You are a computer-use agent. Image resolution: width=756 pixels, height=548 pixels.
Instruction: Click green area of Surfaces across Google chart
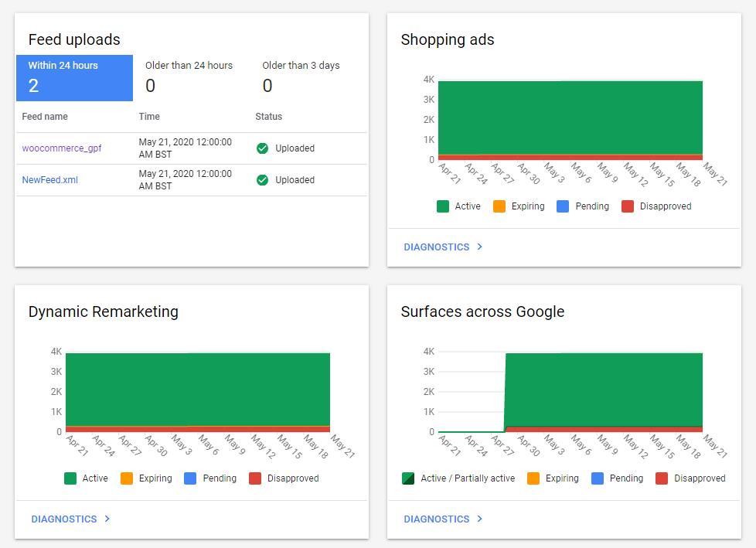point(604,390)
